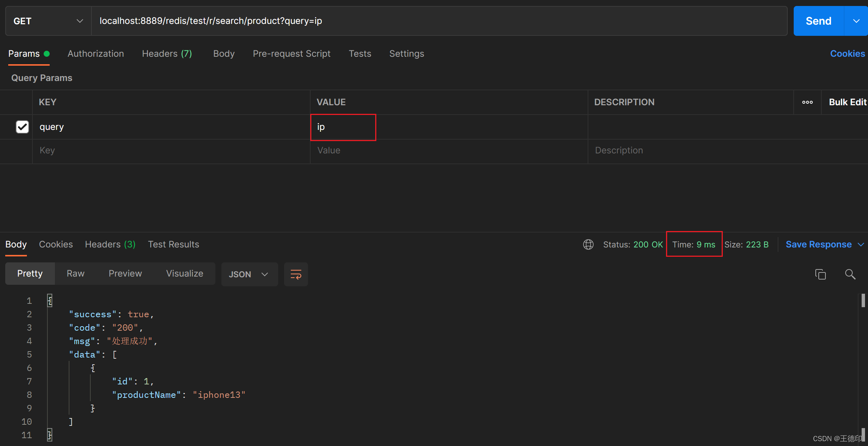Click the Status 200 OK text

pyautogui.click(x=633, y=244)
